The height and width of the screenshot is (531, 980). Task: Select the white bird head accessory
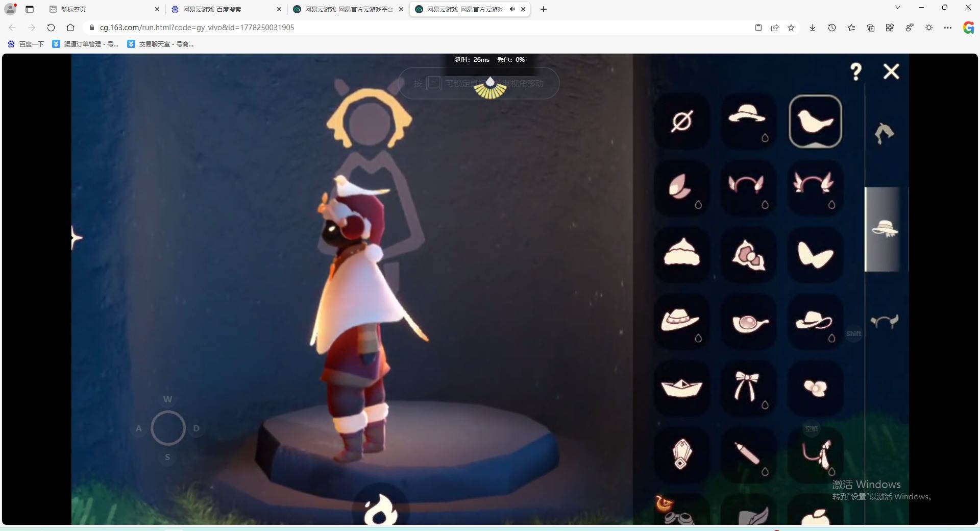pos(815,122)
